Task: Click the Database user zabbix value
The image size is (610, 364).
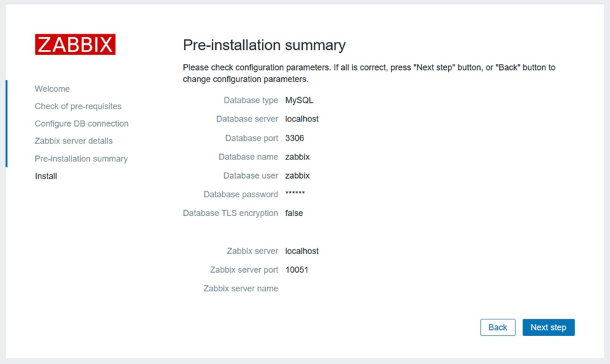Action: (297, 175)
